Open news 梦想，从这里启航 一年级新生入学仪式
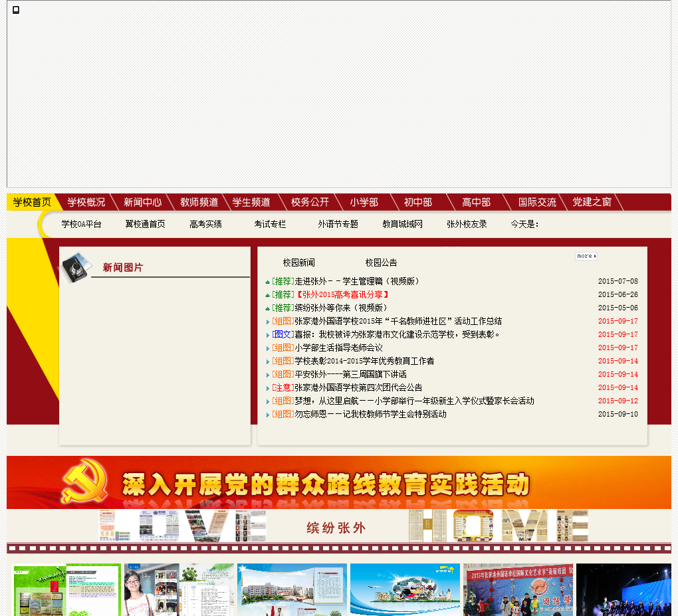 point(414,401)
